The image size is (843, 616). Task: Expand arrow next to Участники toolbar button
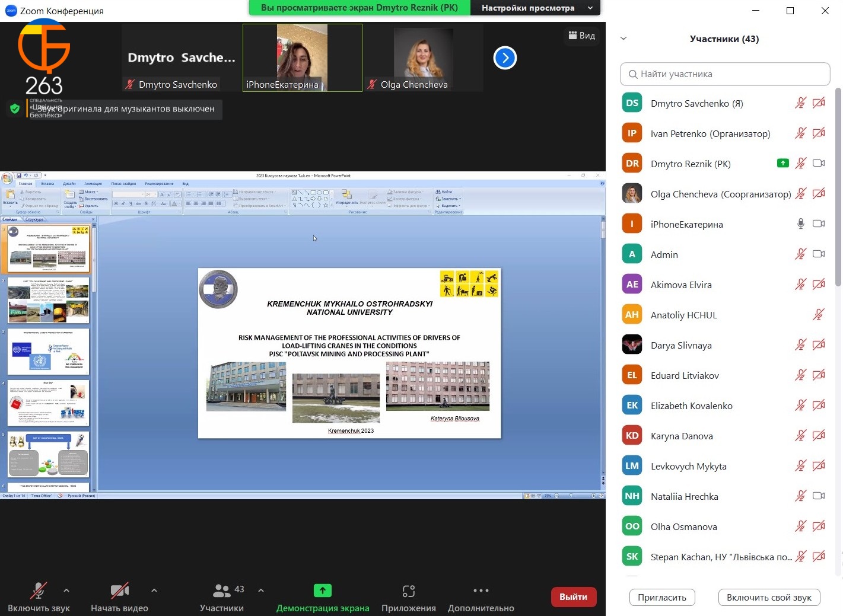point(261,591)
